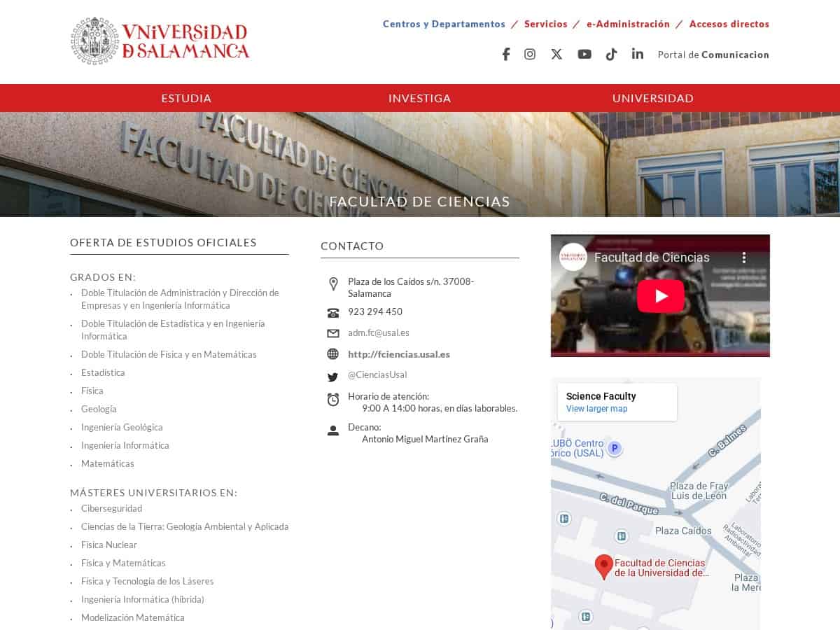
Task: Open the Estadística degree link
Action: click(x=103, y=372)
